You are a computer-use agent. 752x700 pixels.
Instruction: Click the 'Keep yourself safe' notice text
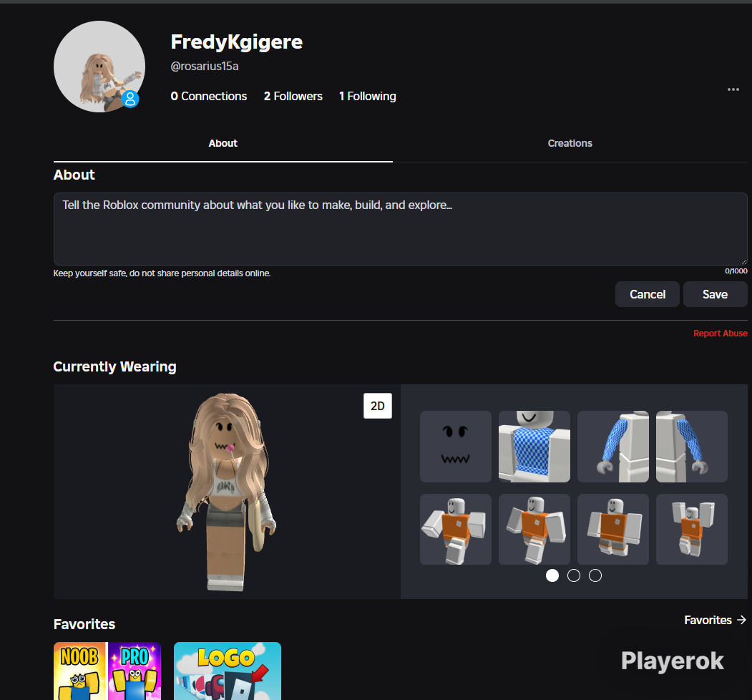[162, 273]
